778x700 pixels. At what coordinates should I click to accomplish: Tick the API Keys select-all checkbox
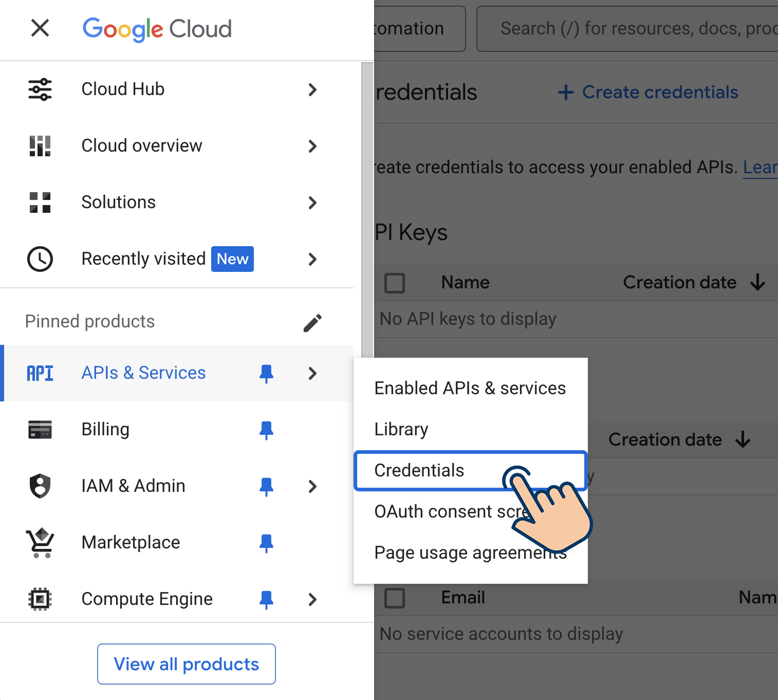pos(395,283)
